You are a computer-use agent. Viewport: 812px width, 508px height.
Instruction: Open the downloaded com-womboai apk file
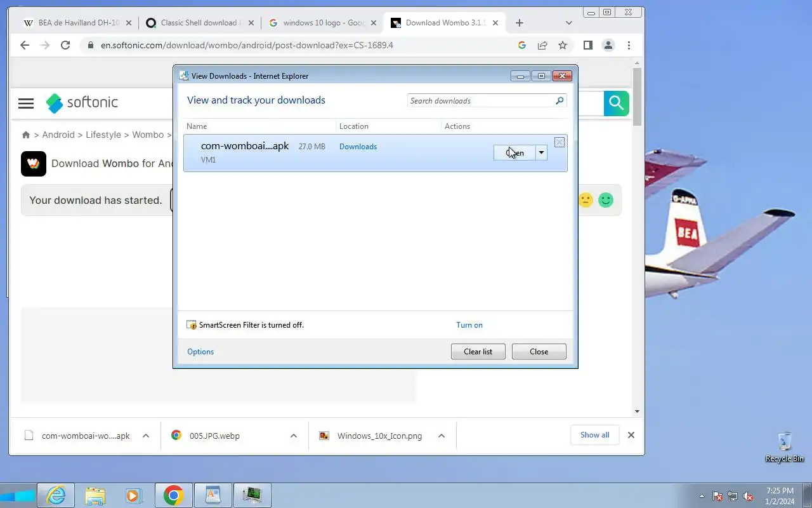tap(514, 152)
